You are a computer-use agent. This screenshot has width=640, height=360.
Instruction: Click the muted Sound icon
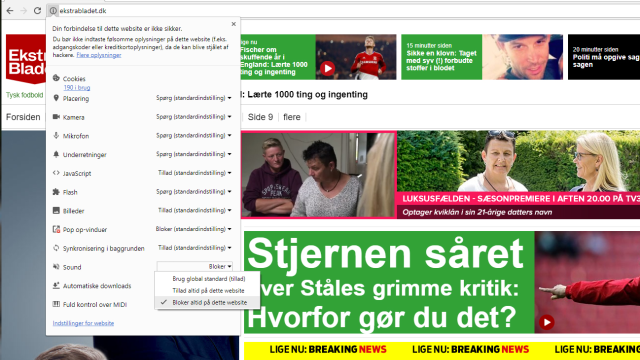point(56,267)
